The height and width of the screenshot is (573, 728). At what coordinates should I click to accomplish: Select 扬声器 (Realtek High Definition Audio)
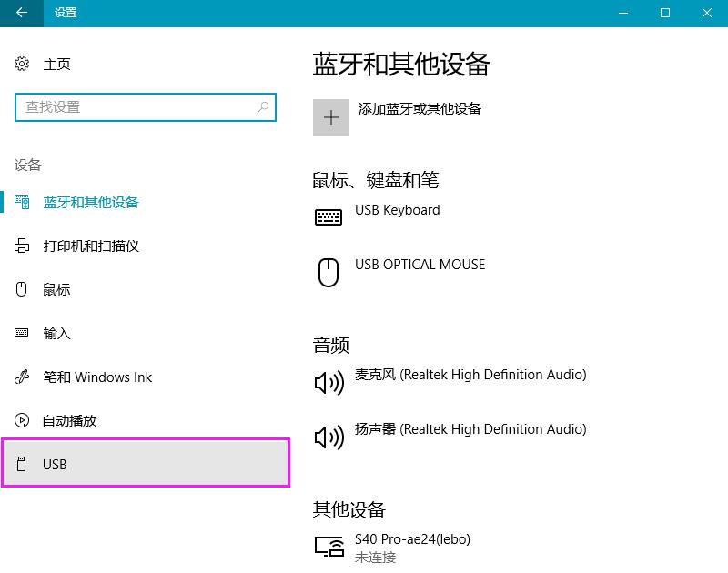[470, 429]
